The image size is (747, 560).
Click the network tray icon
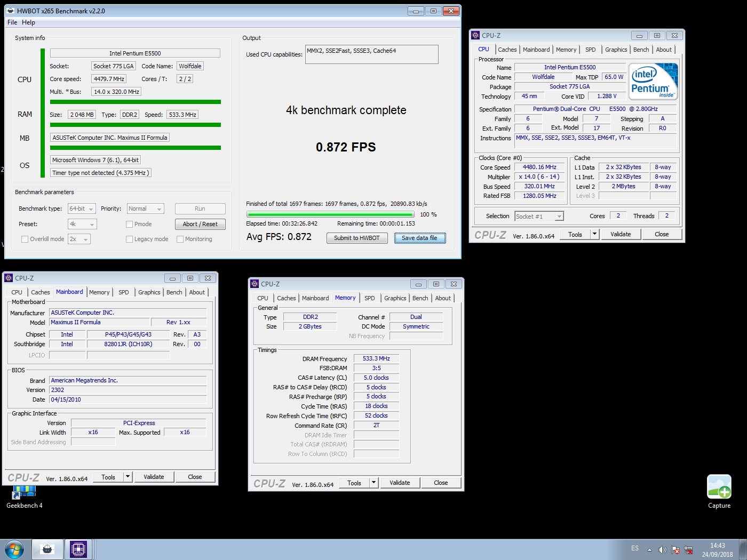[688, 550]
